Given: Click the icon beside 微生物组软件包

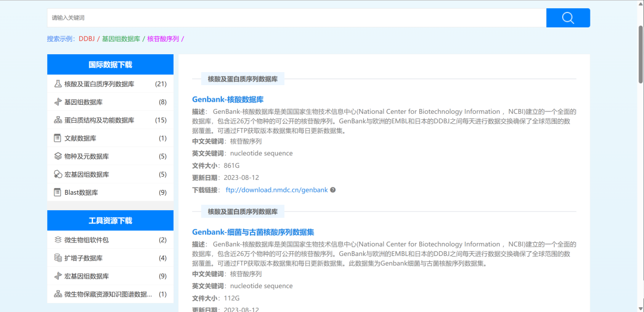Looking at the screenshot, I should point(58,240).
